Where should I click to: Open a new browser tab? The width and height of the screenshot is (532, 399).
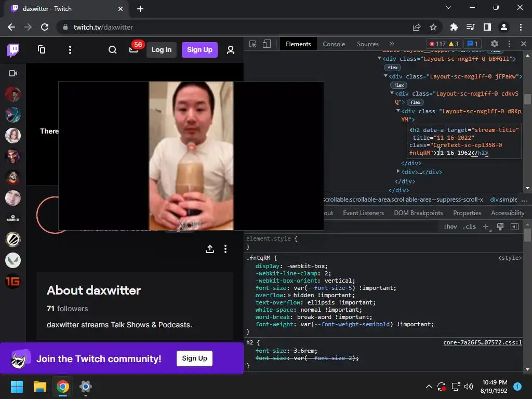140,9
